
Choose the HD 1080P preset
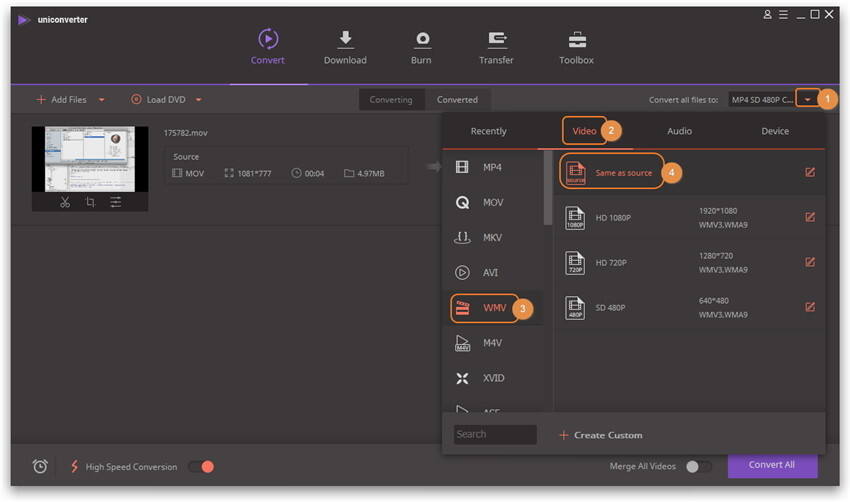(689, 217)
